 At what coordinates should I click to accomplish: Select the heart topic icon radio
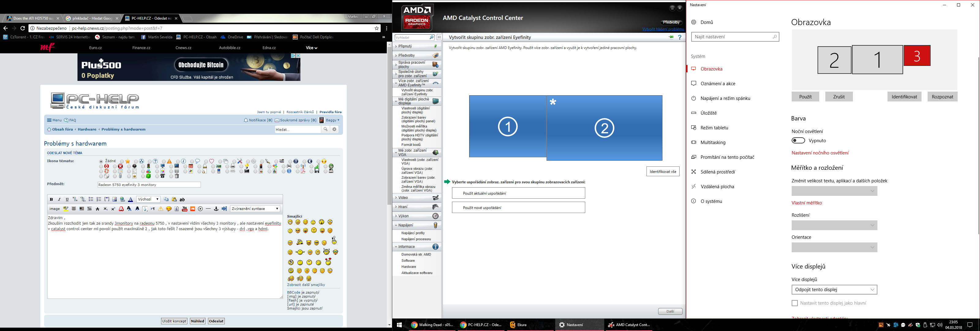206,162
